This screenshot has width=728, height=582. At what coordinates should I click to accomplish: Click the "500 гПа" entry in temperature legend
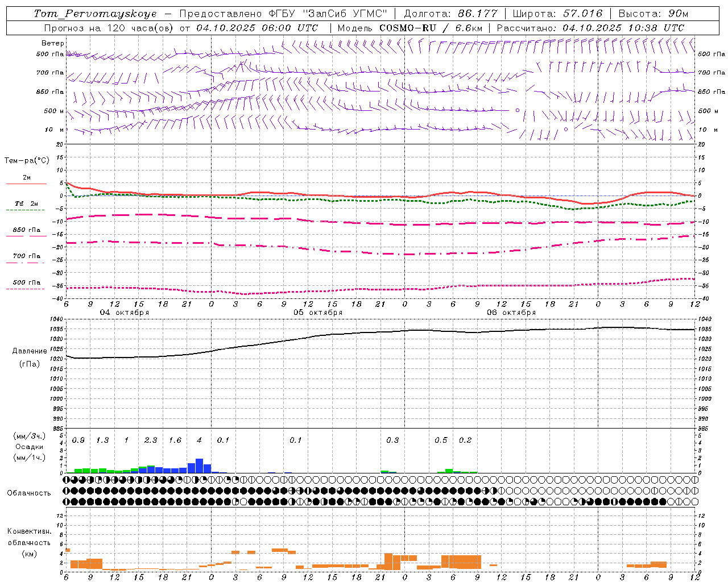point(27,282)
